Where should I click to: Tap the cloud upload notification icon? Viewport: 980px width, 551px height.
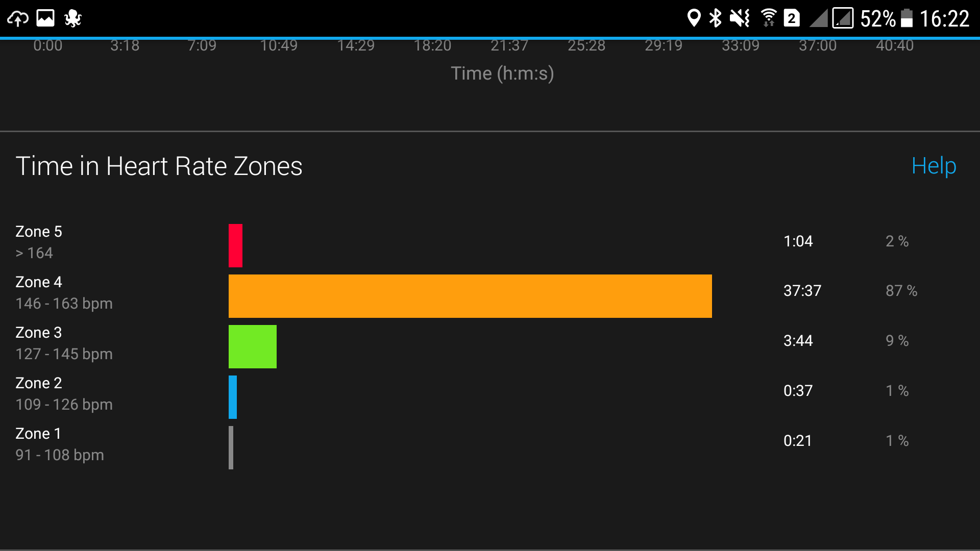(18, 19)
